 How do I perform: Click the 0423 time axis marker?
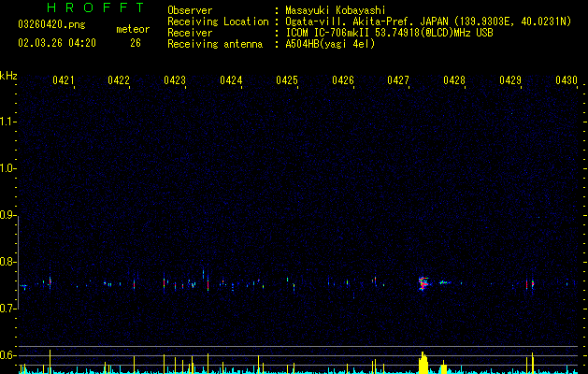click(175, 80)
